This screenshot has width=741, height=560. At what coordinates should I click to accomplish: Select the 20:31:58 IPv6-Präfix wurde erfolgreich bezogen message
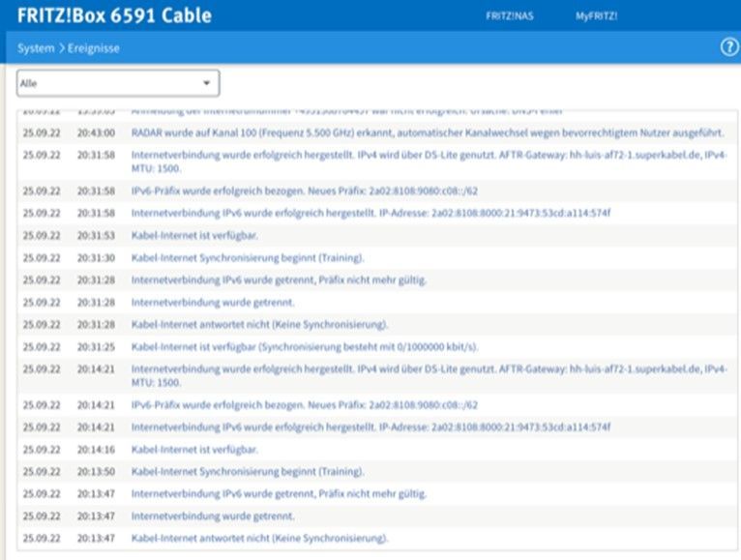305,191
